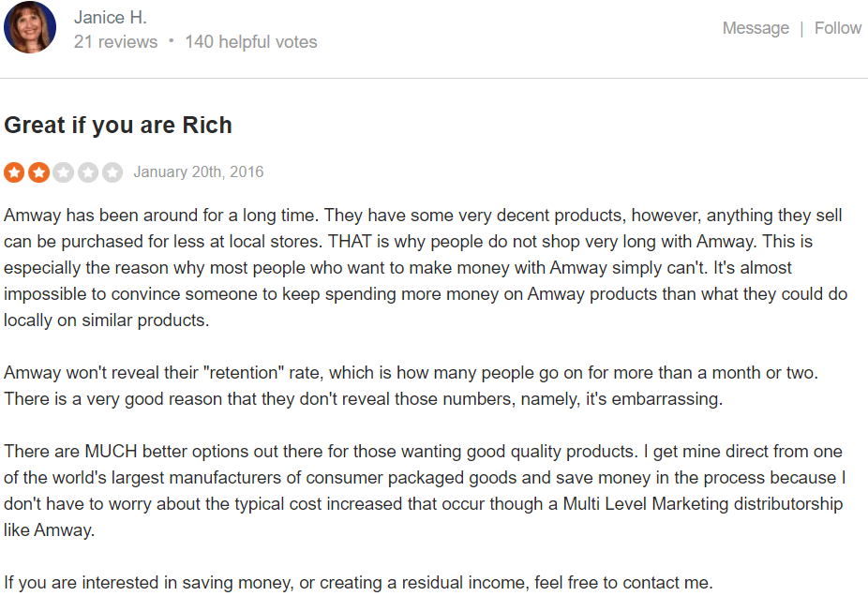The width and height of the screenshot is (868, 596).
Task: Click the word 'THAT' in review text
Action: 350,242
